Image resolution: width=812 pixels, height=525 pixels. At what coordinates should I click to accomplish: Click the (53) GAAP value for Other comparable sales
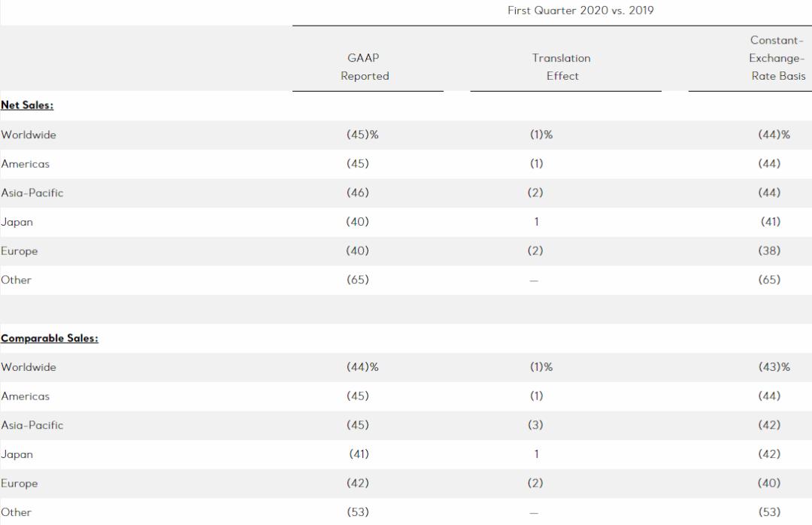357,512
